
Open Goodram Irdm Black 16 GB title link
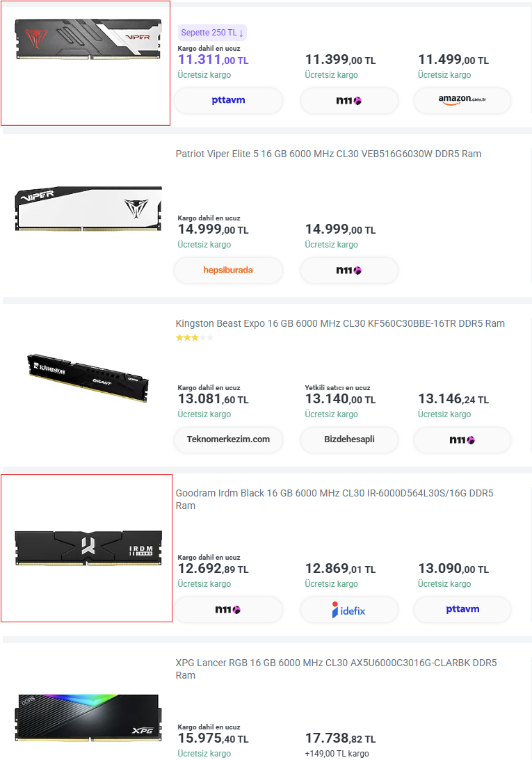point(334,499)
